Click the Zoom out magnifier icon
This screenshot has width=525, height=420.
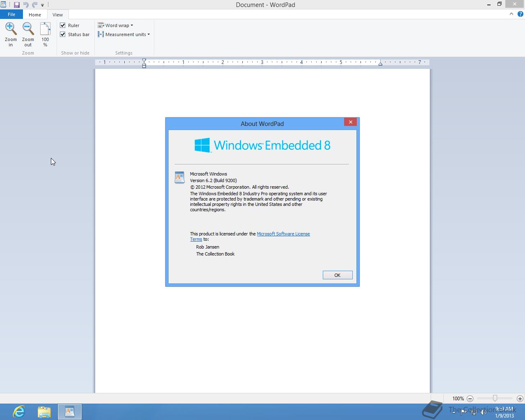point(28,29)
